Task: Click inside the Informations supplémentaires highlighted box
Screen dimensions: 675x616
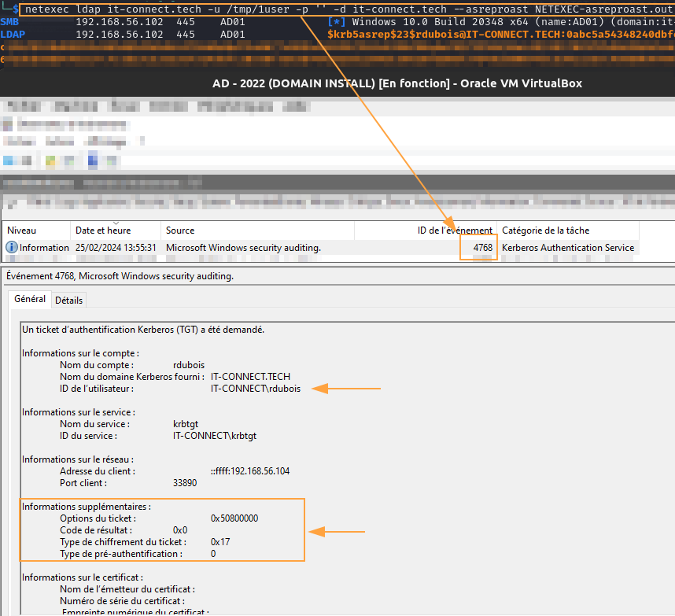Action: (x=157, y=529)
